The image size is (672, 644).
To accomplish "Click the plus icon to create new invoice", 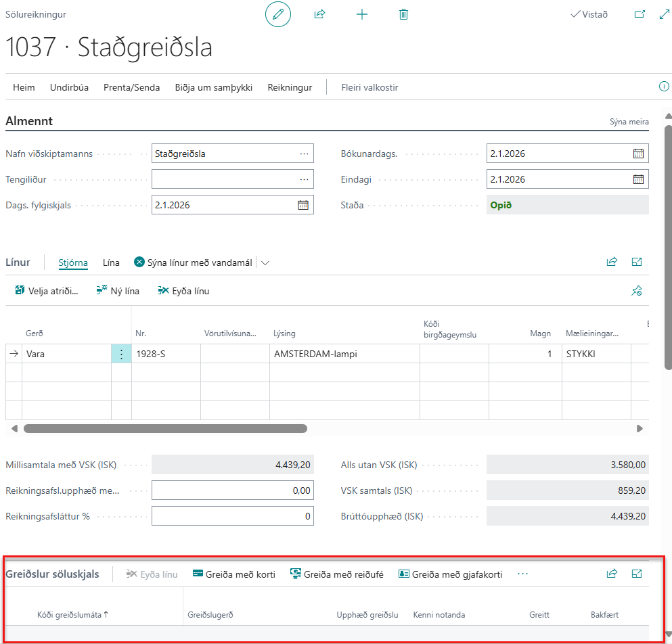I will pos(362,14).
